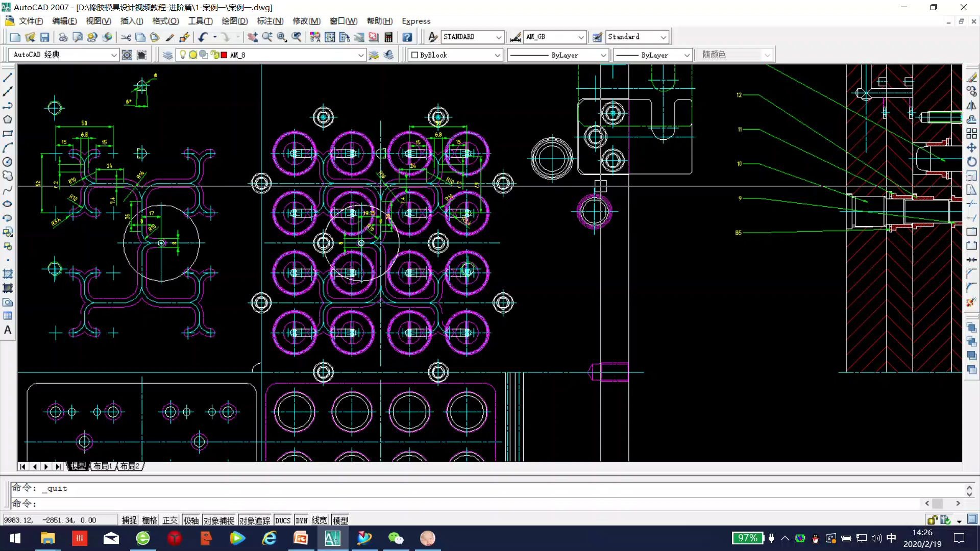Click the red layer color swatch for AM_8
The height and width of the screenshot is (551, 980).
click(224, 55)
